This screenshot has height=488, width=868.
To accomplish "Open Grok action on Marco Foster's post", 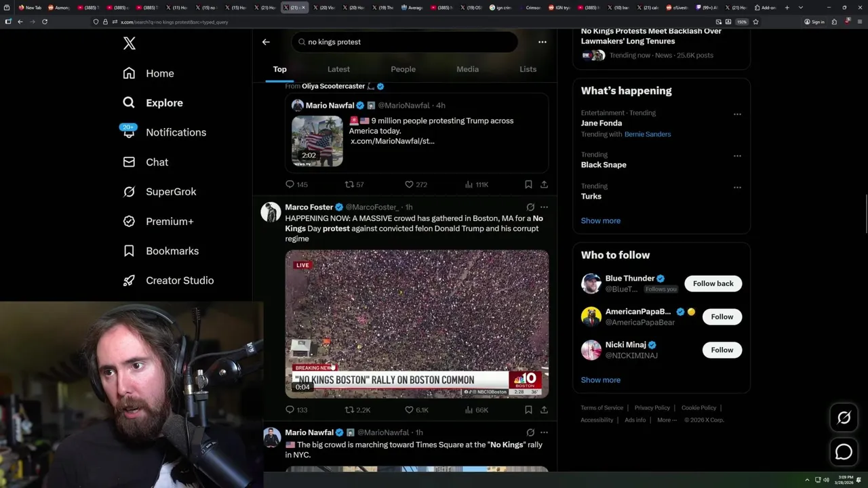I will (530, 207).
